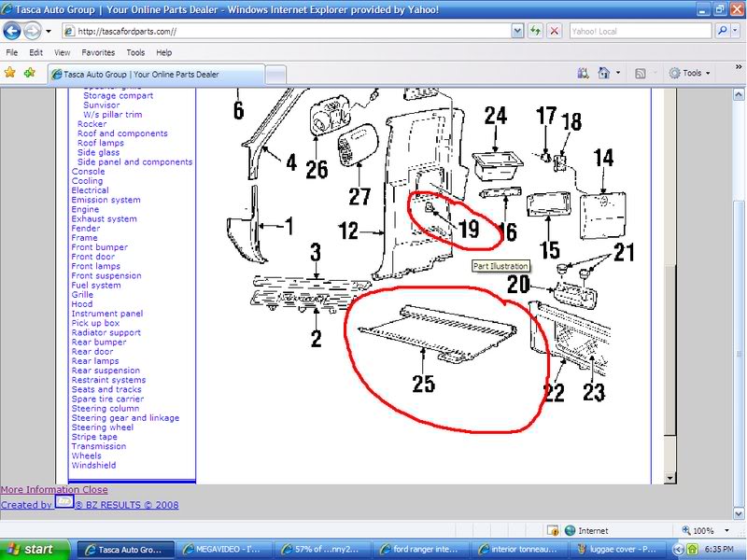Open the Steering gear and linkage link

coord(125,417)
